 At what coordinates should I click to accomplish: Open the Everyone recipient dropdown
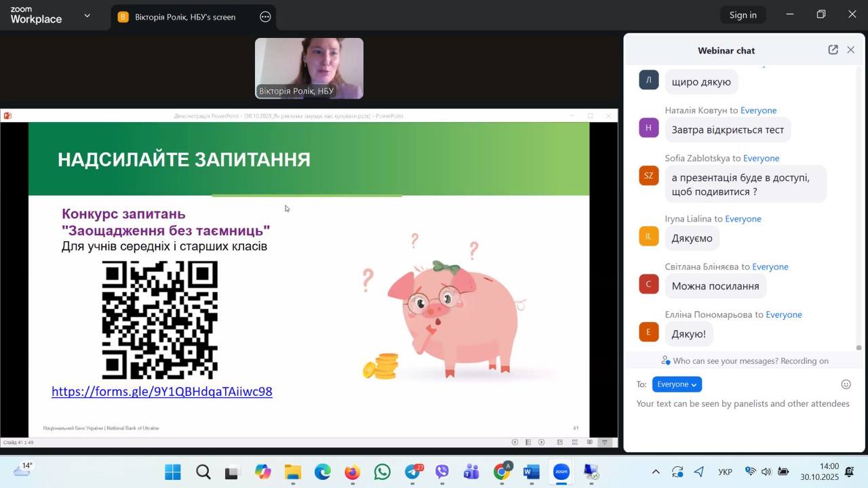tap(677, 384)
